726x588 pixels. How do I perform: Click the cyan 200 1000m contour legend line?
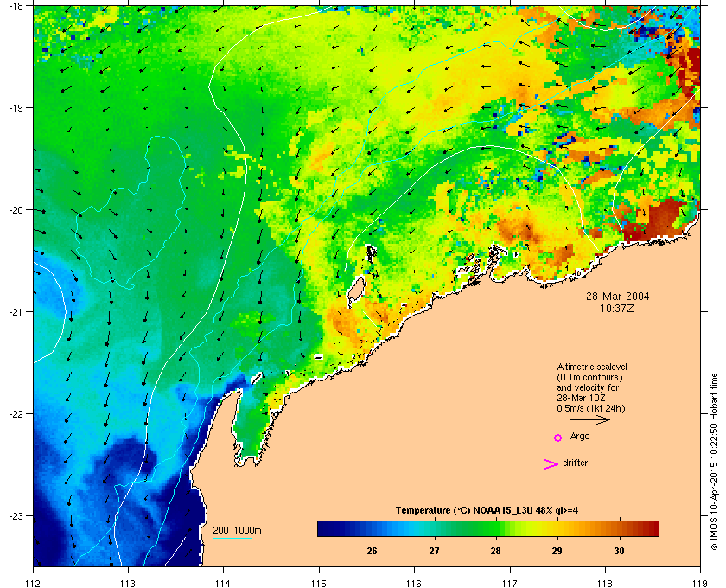click(232, 538)
